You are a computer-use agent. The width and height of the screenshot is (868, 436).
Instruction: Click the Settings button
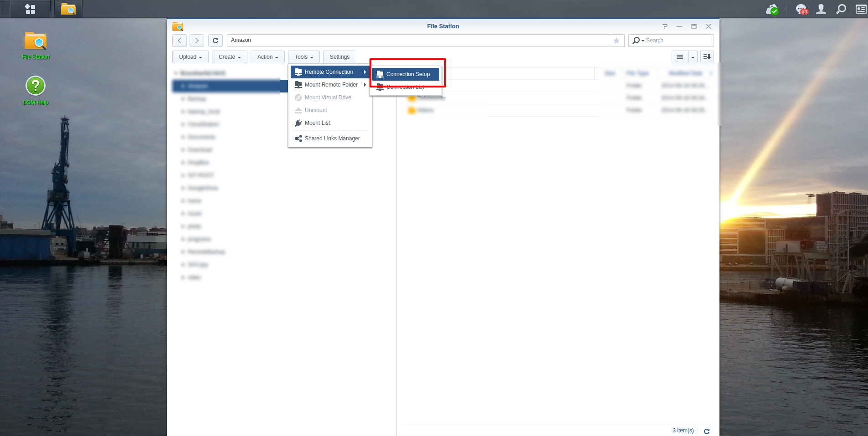(x=339, y=57)
